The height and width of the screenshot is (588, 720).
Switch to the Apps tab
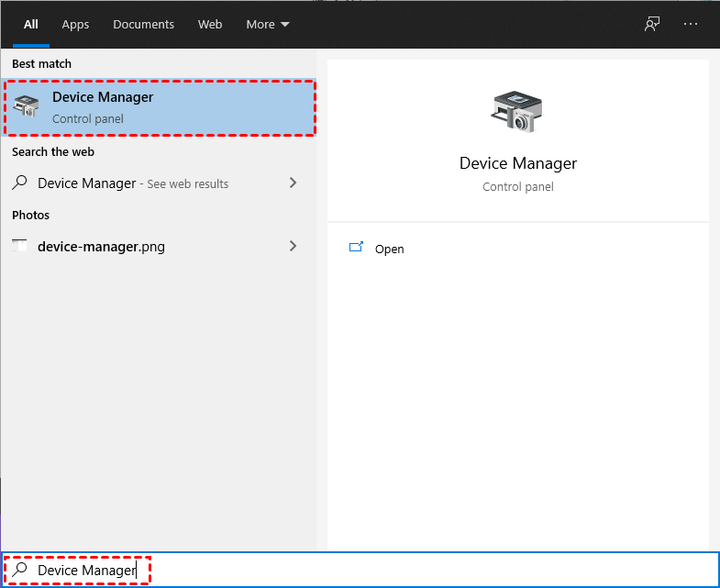(75, 25)
